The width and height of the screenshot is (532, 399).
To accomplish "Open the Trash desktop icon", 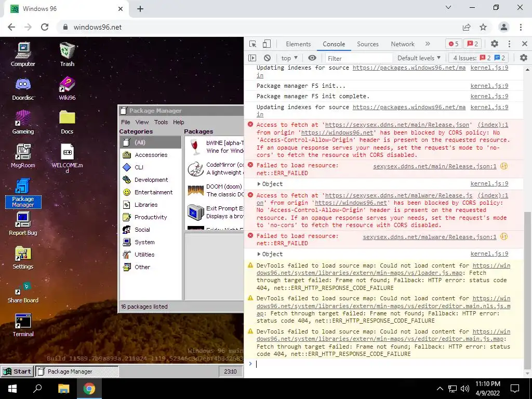I will tap(67, 54).
